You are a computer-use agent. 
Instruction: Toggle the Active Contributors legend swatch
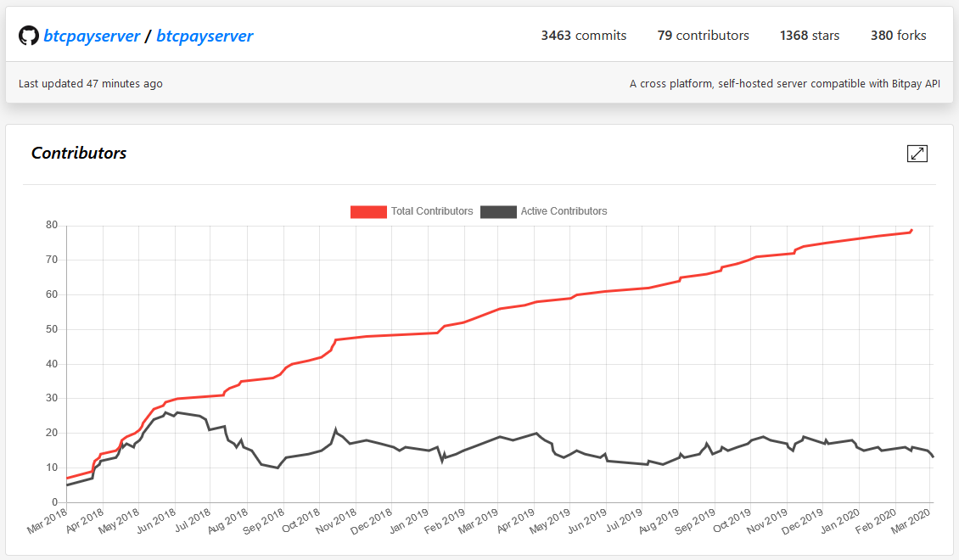[498, 211]
